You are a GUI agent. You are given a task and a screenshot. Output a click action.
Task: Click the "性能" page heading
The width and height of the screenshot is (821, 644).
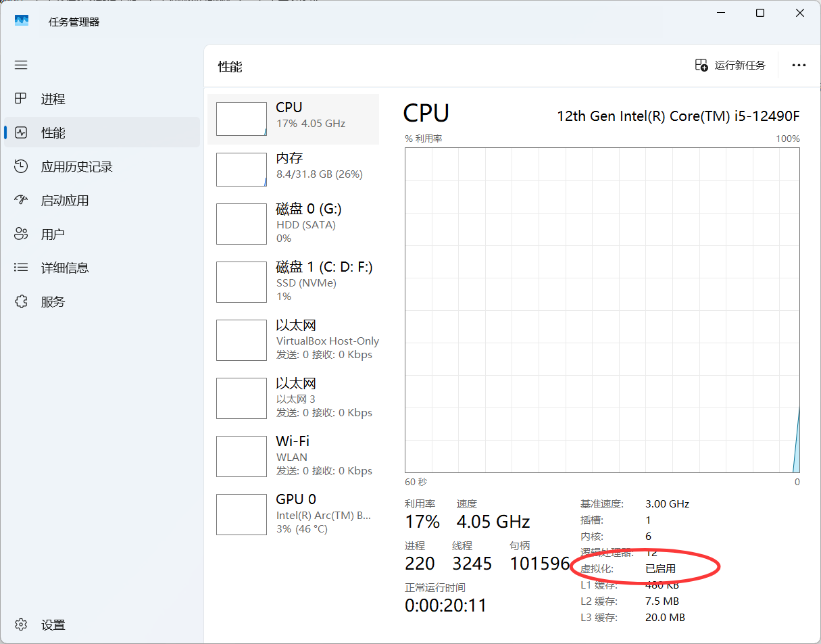click(230, 66)
